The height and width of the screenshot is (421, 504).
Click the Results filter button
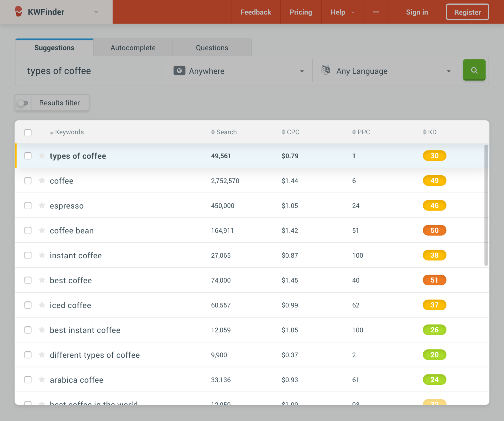click(x=60, y=103)
